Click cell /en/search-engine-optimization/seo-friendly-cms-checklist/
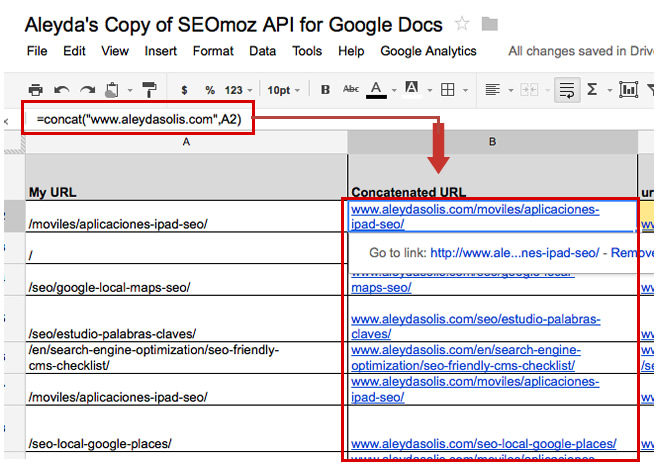The height and width of the screenshot is (464, 661). point(186,357)
